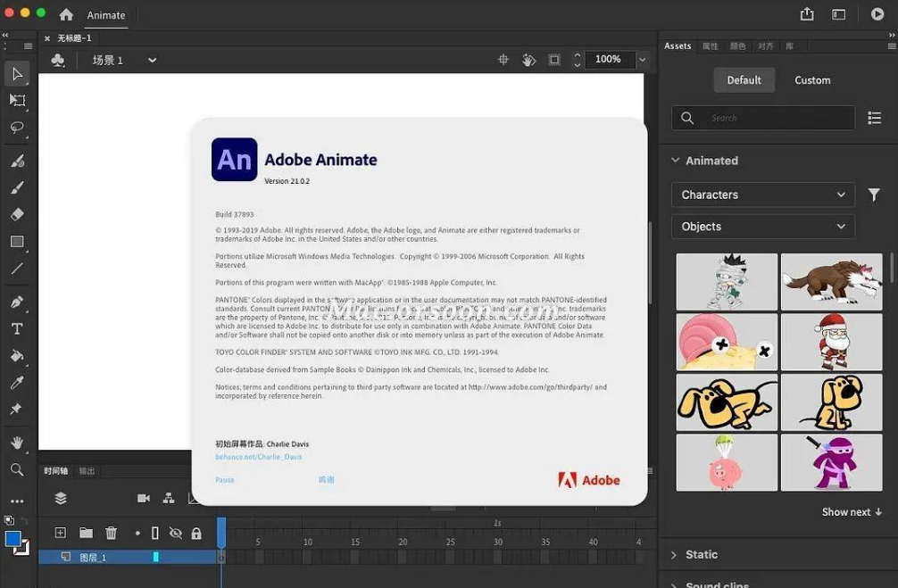Delete the selected layer

point(111,533)
